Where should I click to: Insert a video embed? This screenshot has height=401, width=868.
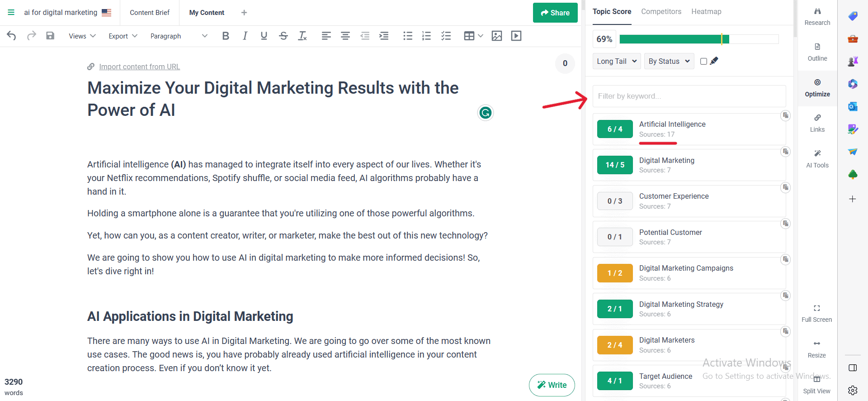[x=516, y=36]
